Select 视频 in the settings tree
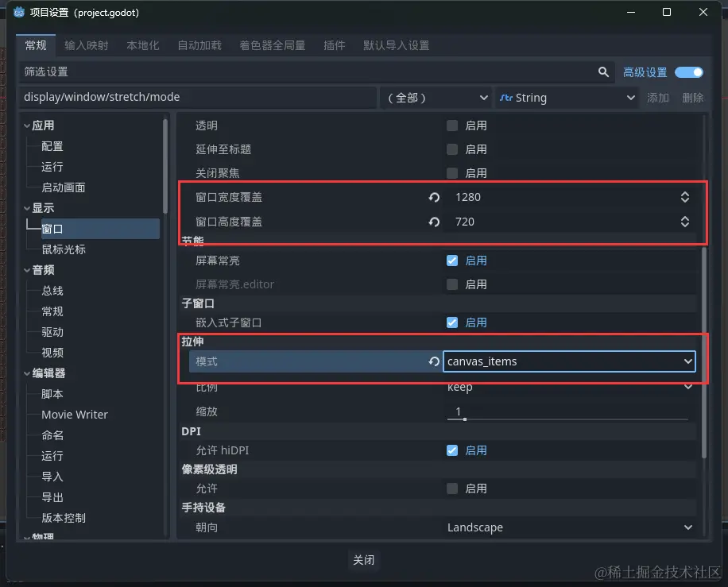This screenshot has height=587, width=728. (52, 353)
